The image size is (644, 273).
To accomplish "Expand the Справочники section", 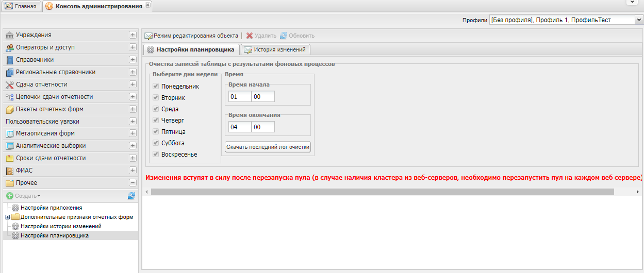I will [133, 60].
